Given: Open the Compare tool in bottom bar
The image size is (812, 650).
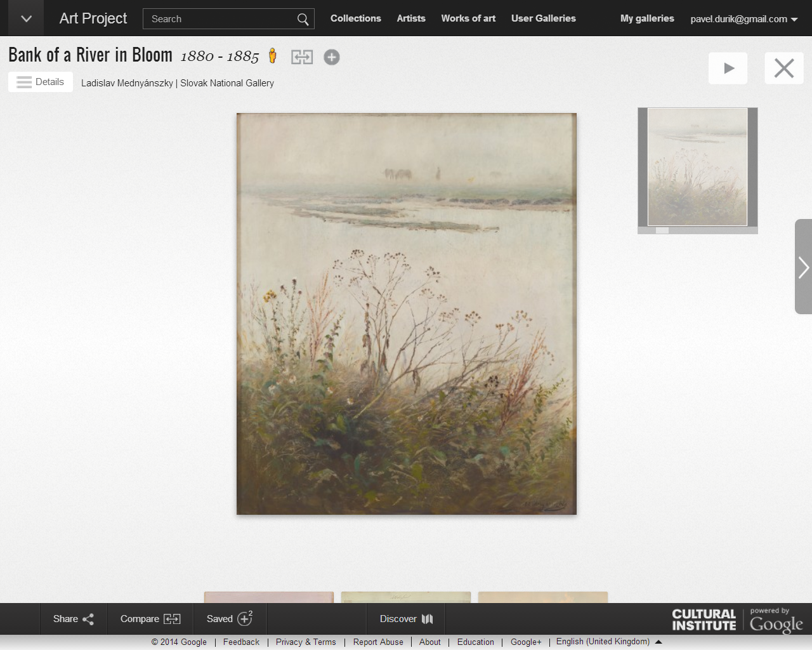Looking at the screenshot, I should [x=150, y=619].
